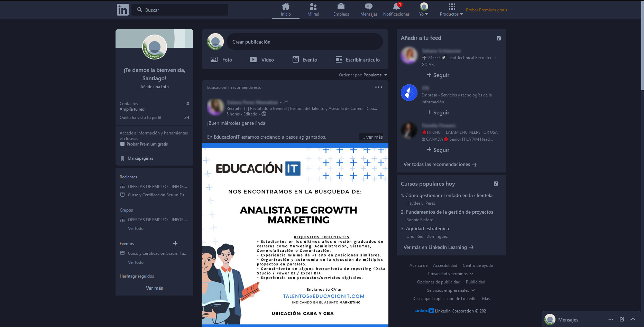Go to Inicio home icon

pos(286,10)
